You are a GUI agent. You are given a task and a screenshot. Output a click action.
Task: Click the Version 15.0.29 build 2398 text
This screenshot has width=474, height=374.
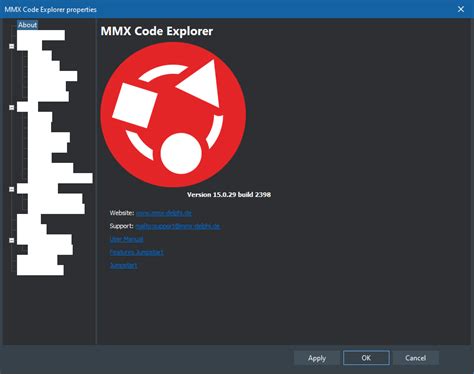tap(229, 195)
